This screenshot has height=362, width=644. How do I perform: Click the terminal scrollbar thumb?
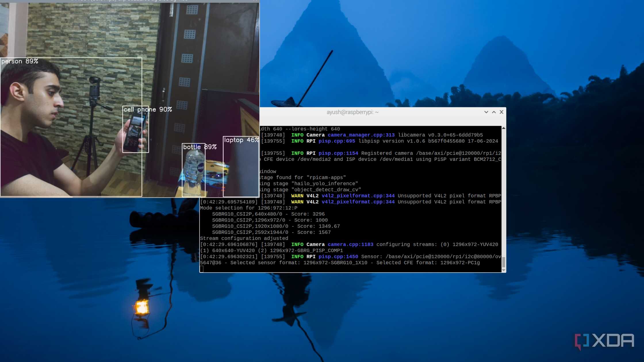click(504, 262)
